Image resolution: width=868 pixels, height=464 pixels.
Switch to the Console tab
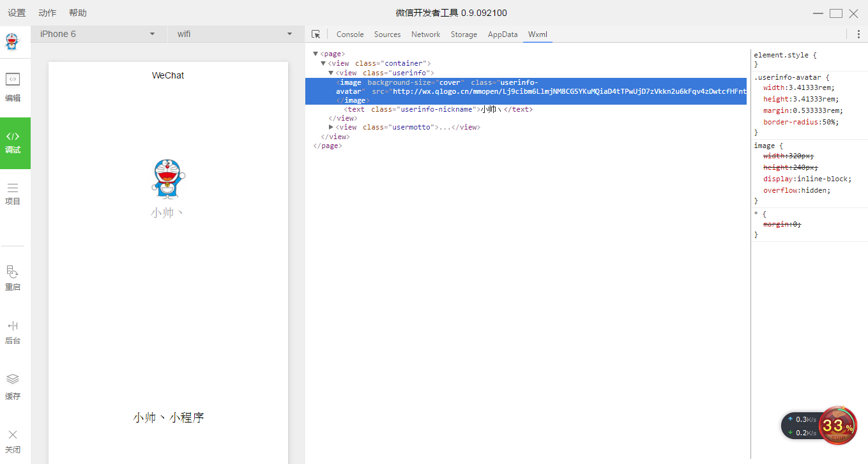350,34
